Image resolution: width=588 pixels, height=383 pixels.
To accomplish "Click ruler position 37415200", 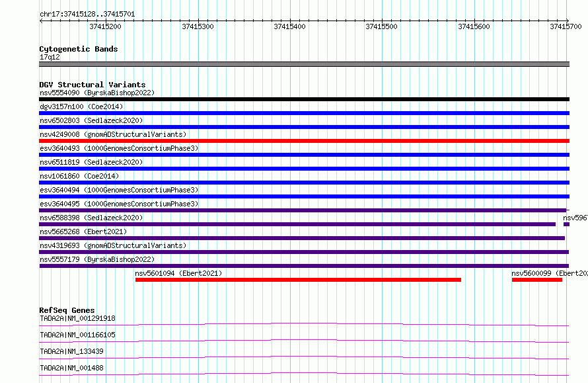I will (105, 26).
